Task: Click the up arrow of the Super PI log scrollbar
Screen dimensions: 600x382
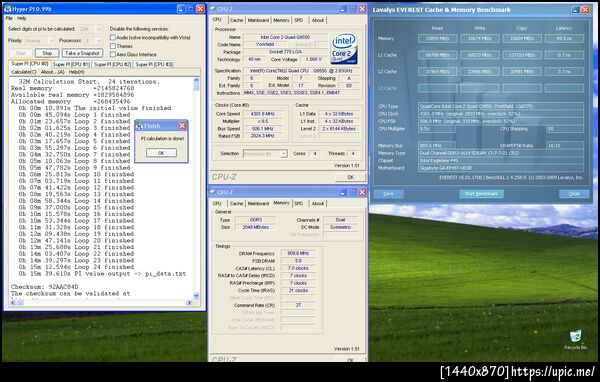Action: tap(196, 81)
